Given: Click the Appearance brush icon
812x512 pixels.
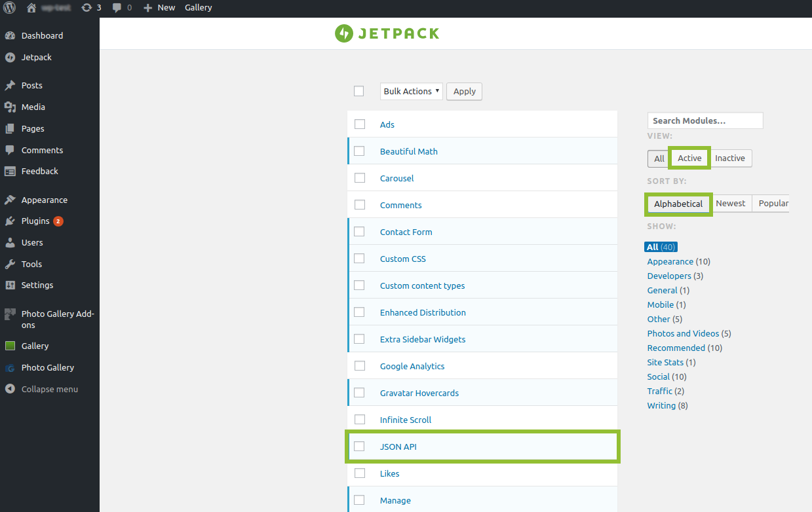Looking at the screenshot, I should [10, 200].
